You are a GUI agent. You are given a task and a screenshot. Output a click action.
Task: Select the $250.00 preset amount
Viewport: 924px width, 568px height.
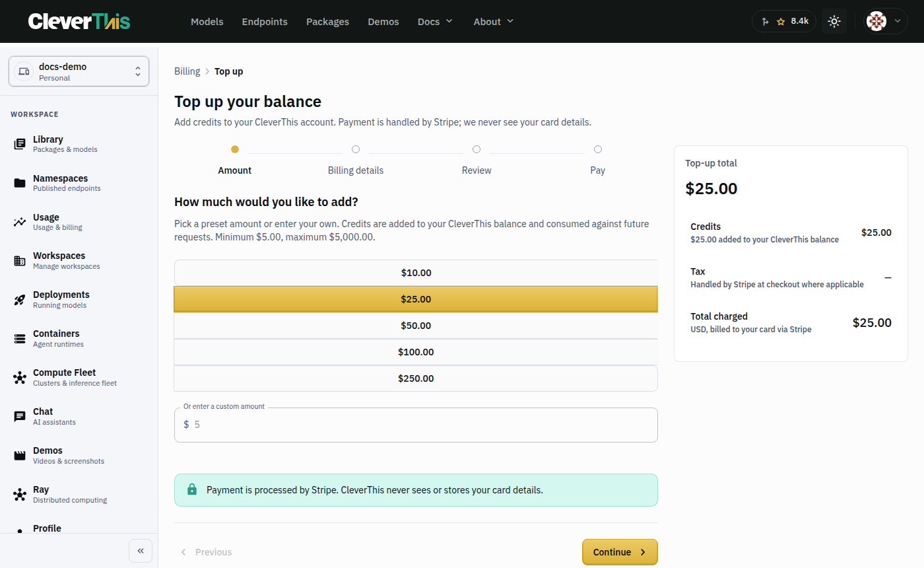(416, 378)
